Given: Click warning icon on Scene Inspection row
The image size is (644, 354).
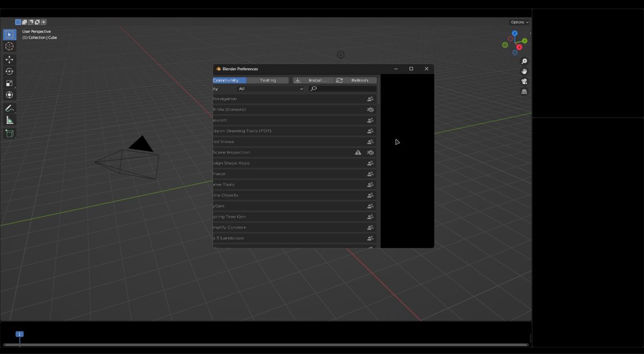Looking at the screenshot, I should (358, 152).
